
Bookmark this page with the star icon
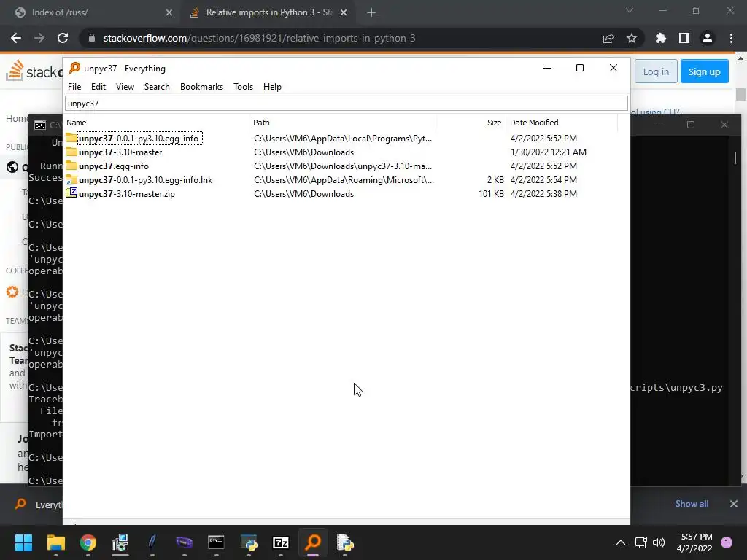(x=632, y=38)
